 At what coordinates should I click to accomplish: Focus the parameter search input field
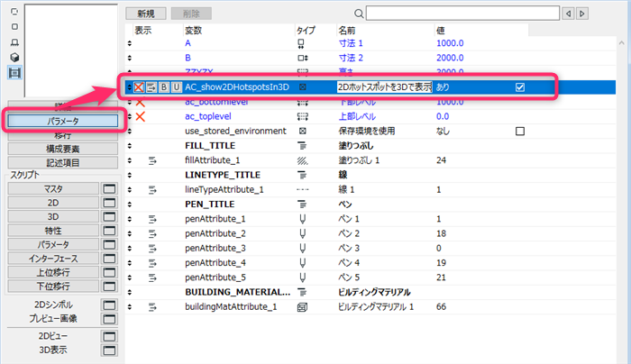462,14
